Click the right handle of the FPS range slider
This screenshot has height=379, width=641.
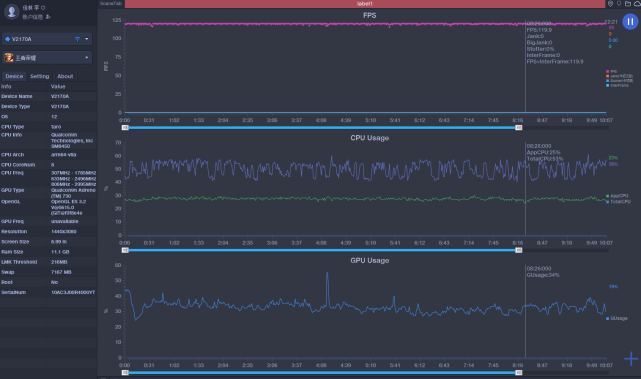(518, 128)
